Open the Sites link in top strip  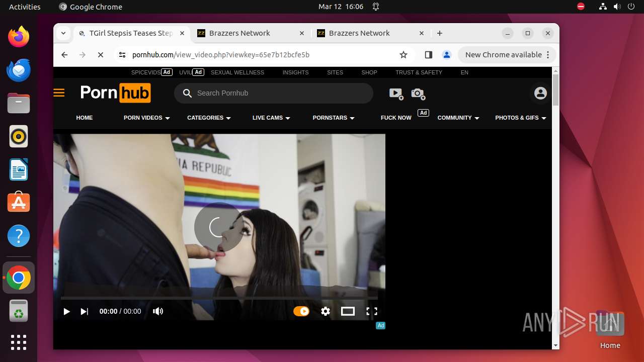335,72
